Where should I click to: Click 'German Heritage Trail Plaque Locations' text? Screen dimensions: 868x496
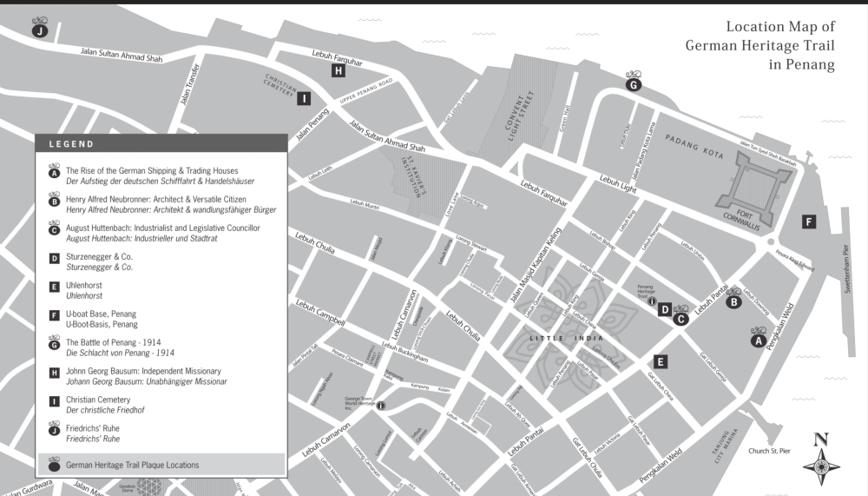132,465
